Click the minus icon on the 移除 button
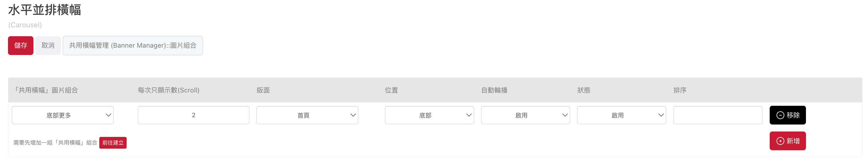The height and width of the screenshot is (162, 868). tap(780, 115)
